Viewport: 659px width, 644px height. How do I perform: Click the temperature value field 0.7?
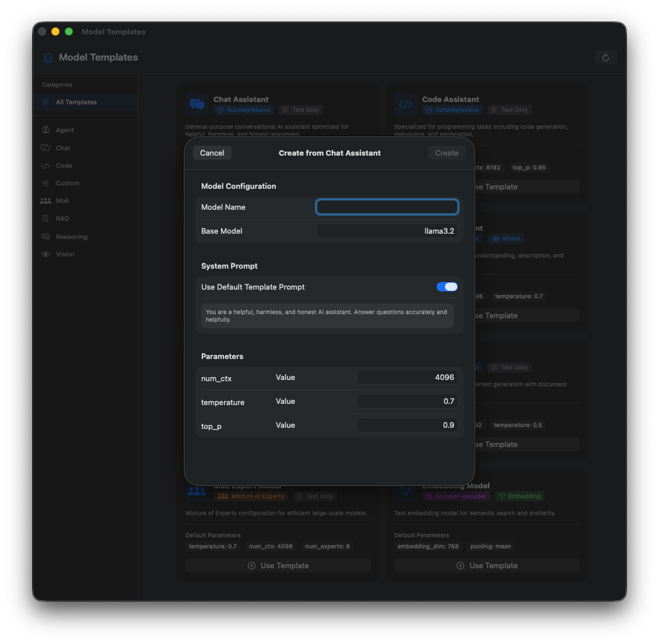point(407,402)
